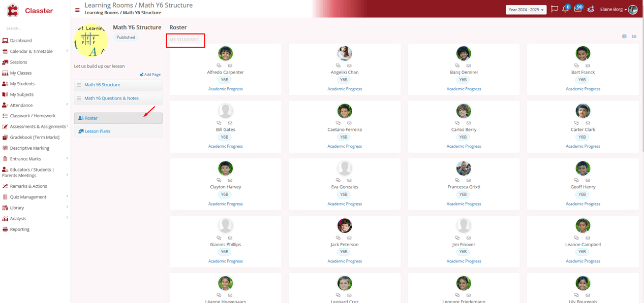644x303 pixels.
Task: Open the Year 2024 - 2025 dropdown
Action: click(526, 10)
